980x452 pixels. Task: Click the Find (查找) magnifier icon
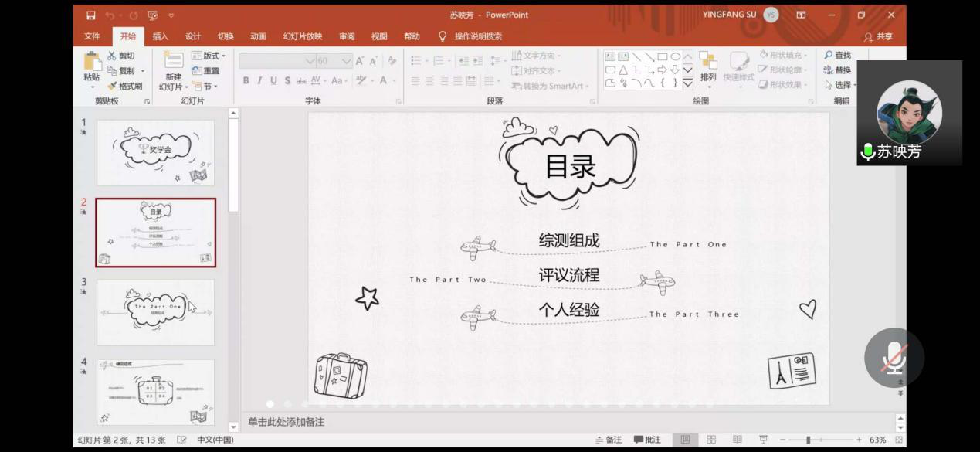pos(829,56)
